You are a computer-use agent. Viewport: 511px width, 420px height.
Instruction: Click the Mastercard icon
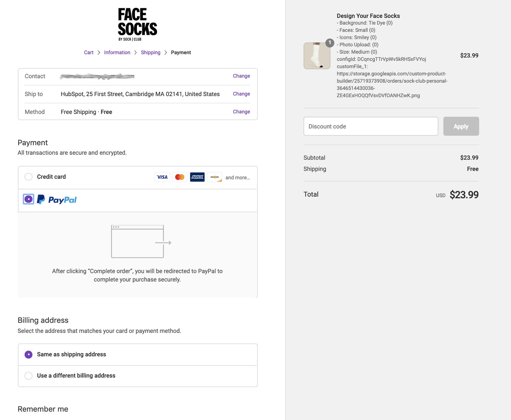[x=180, y=177]
